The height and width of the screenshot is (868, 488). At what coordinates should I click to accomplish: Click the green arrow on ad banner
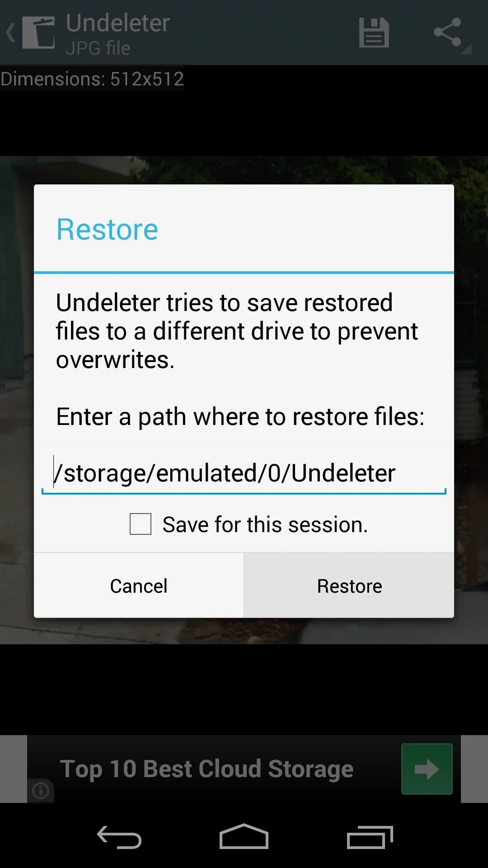427,769
